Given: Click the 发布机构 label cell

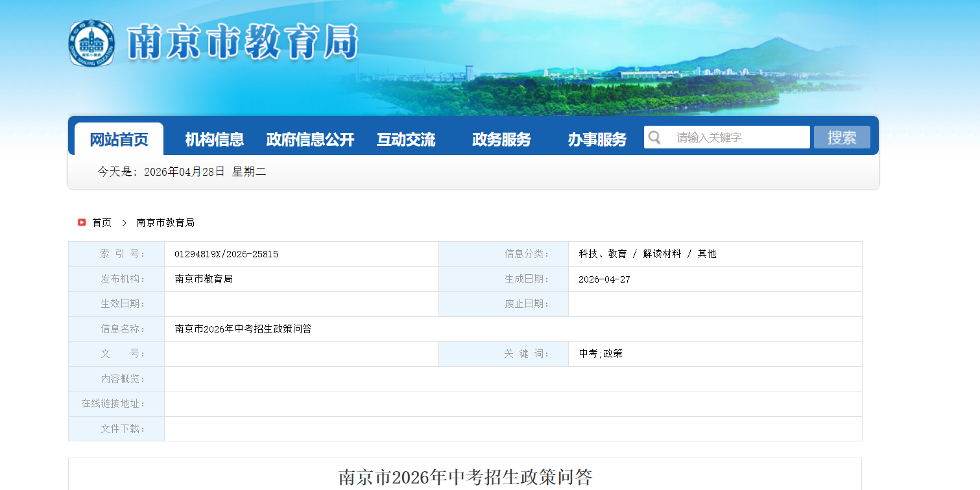Looking at the screenshot, I should pos(117,279).
